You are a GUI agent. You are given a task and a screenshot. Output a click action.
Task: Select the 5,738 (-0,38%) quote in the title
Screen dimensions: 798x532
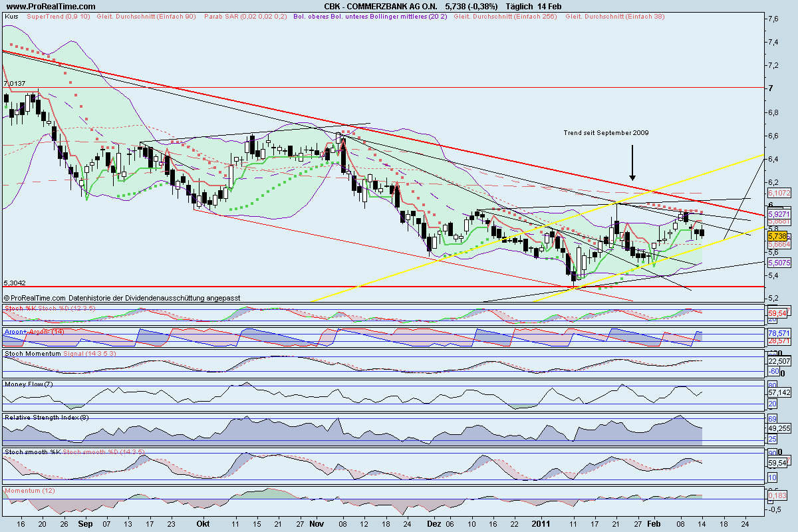(472, 6)
